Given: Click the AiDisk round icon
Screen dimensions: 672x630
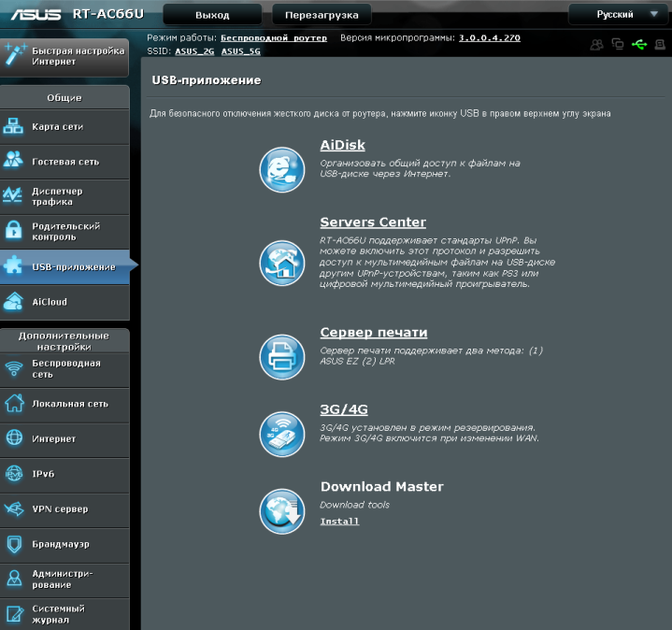Looking at the screenshot, I should point(282,170).
